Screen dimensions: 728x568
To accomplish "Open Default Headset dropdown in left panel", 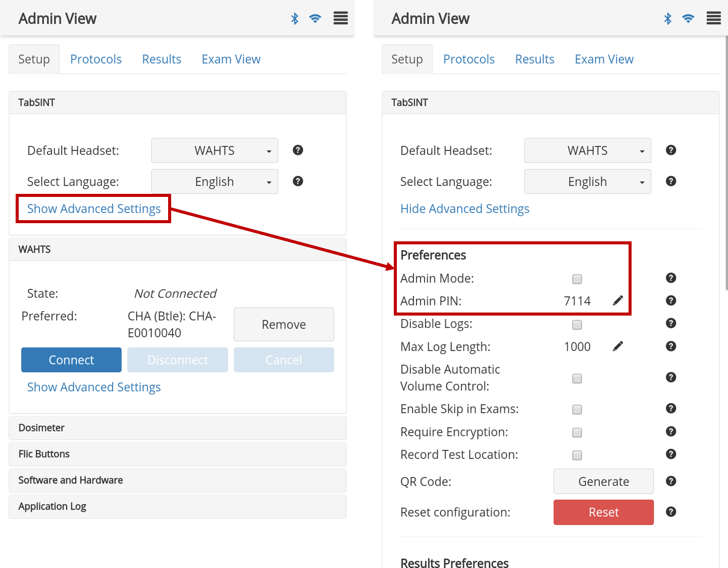I will pos(215,150).
